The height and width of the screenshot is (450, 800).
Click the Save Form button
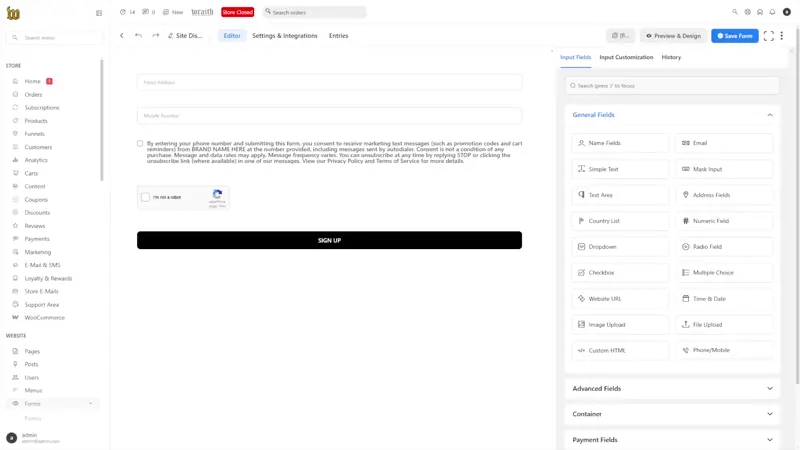tap(734, 36)
